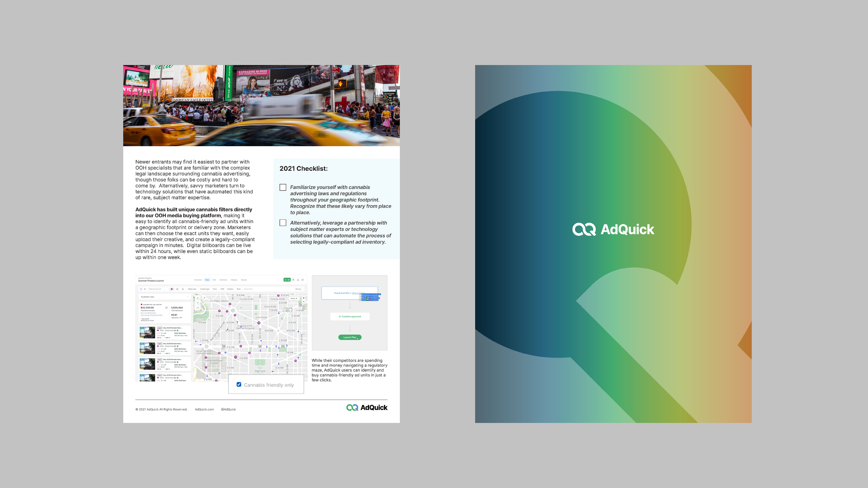Click the Times Square header photo
Image resolution: width=868 pixels, height=488 pixels.
261,106
